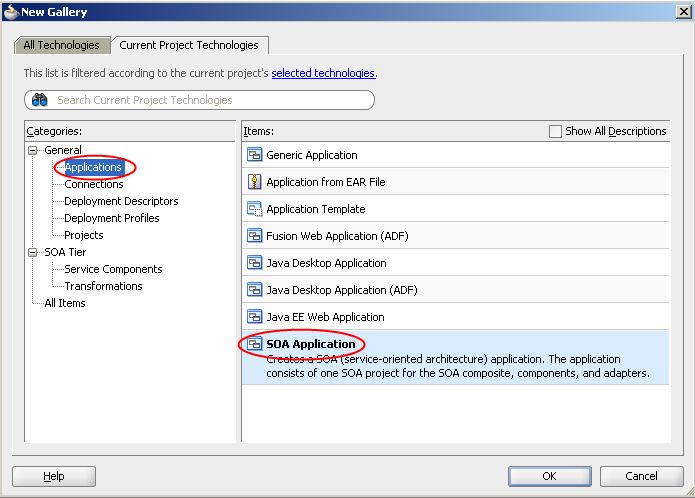695x498 pixels.
Task: Select the Current Project Technologies tab
Action: pyautogui.click(x=189, y=45)
